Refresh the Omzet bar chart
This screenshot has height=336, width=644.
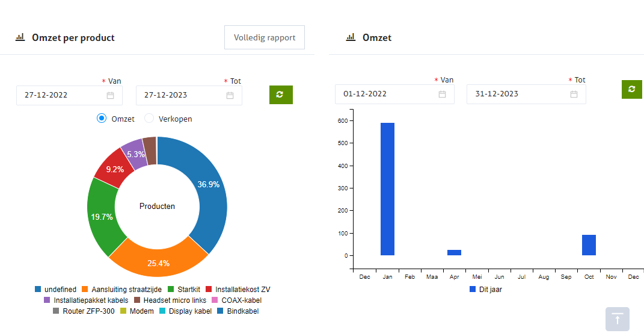[x=631, y=89]
